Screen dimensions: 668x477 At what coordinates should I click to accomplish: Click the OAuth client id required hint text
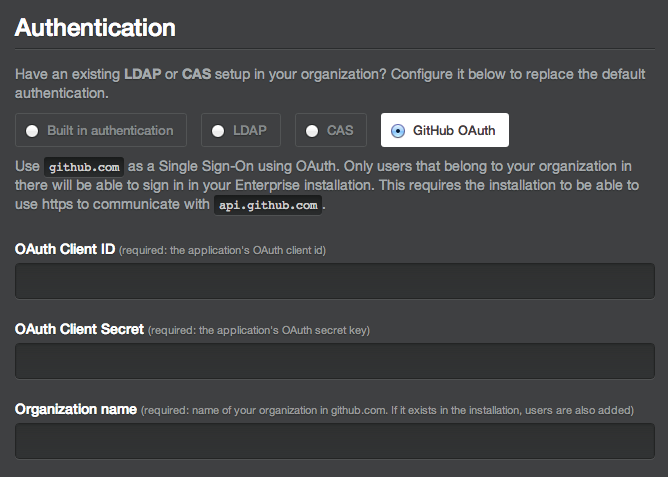coord(223,250)
